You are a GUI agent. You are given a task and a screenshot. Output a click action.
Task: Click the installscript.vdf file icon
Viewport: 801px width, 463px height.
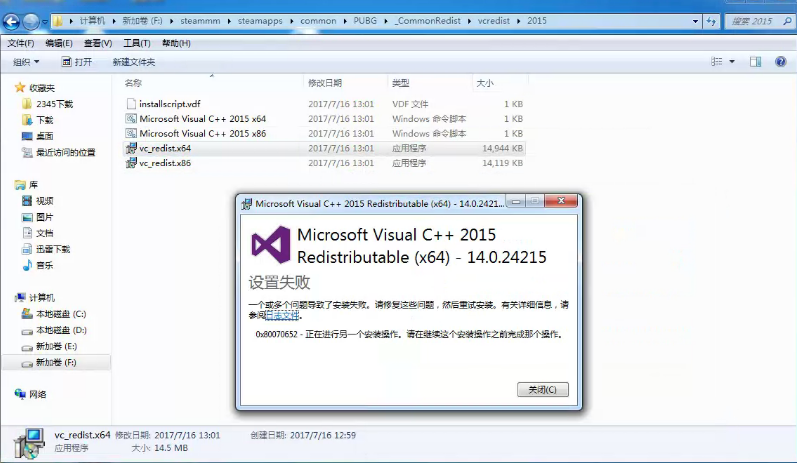click(x=131, y=104)
